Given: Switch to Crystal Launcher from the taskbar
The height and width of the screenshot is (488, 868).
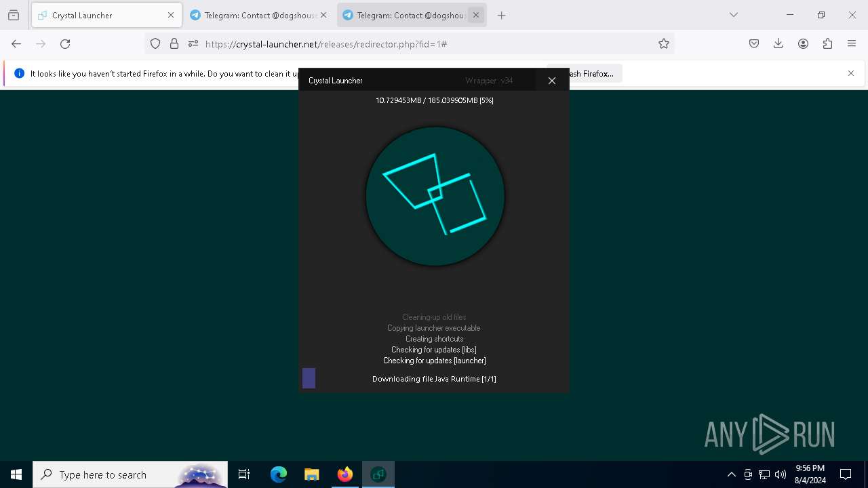Looking at the screenshot, I should pos(378,474).
